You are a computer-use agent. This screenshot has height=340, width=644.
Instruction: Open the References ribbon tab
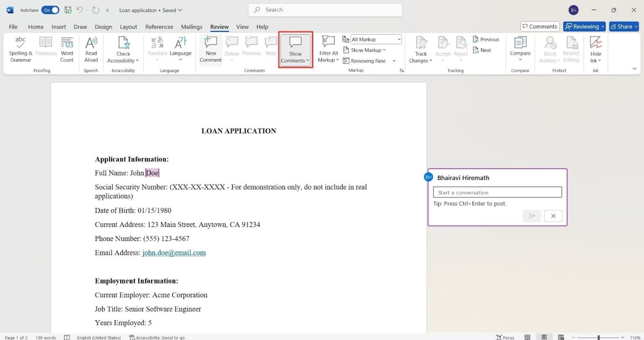(159, 26)
